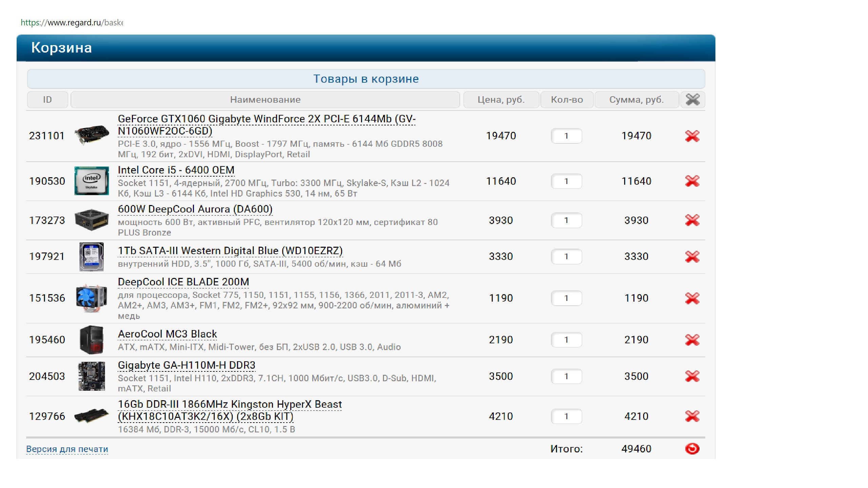Click the total amount 49460

[x=636, y=449]
